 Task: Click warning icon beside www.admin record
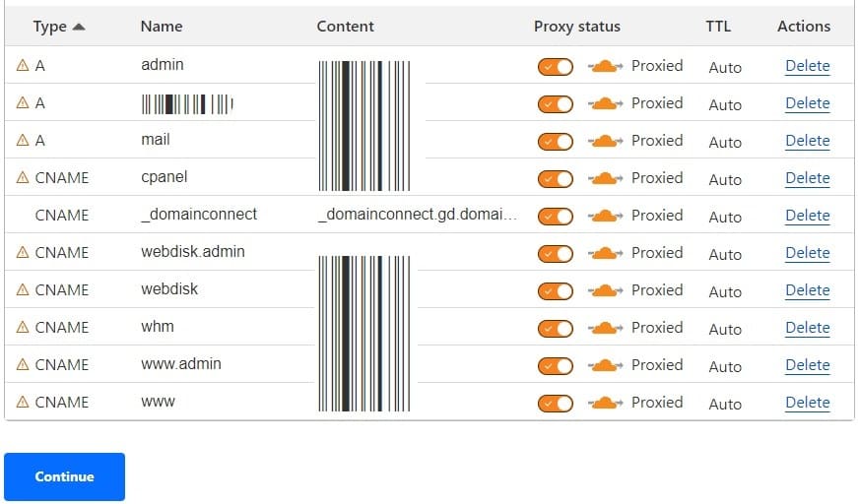[23, 364]
